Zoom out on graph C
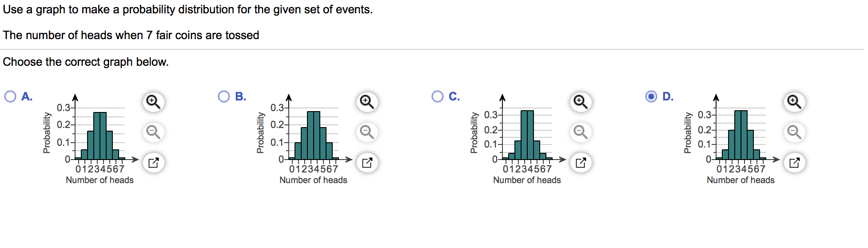 (x=581, y=132)
